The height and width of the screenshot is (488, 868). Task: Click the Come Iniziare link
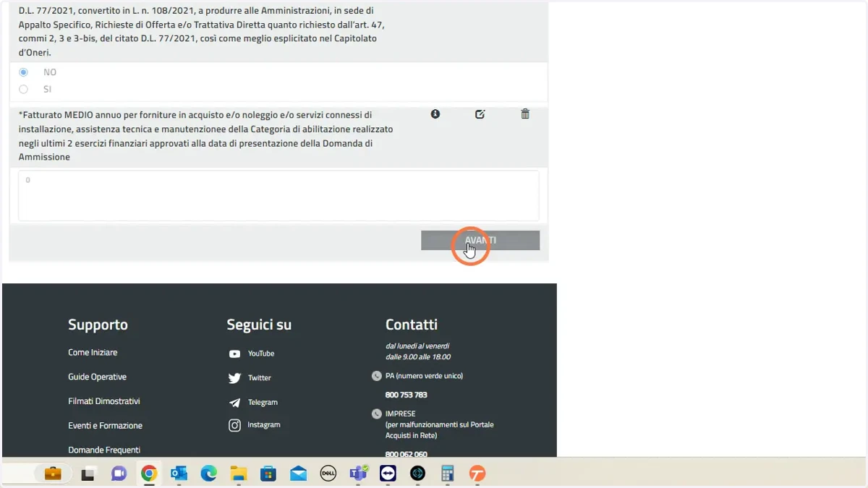(x=93, y=353)
